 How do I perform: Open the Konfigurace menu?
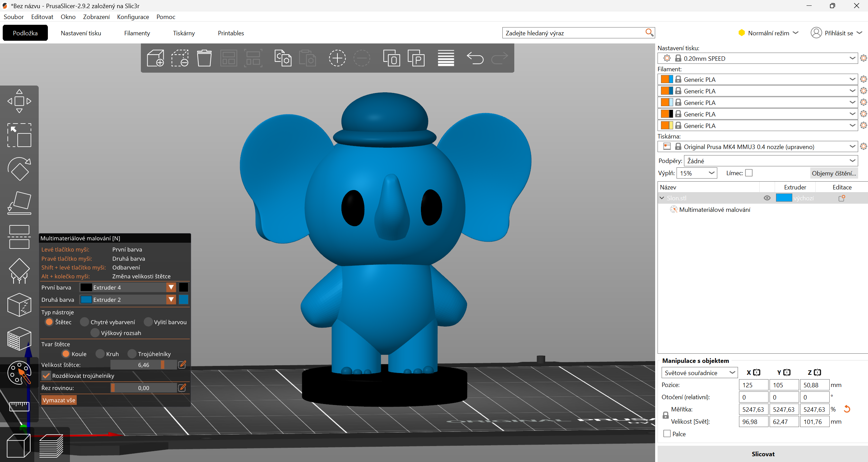(133, 17)
